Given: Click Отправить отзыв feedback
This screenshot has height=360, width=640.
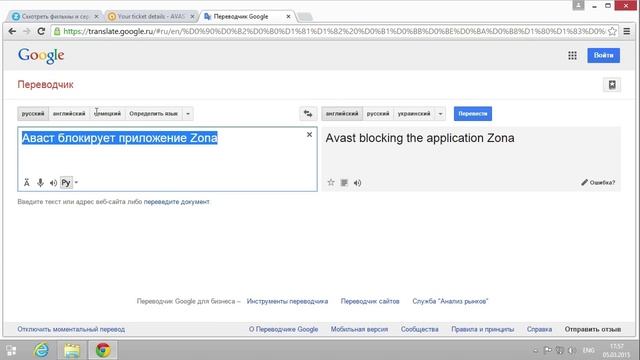Looking at the screenshot, I should pyautogui.click(x=593, y=329).
